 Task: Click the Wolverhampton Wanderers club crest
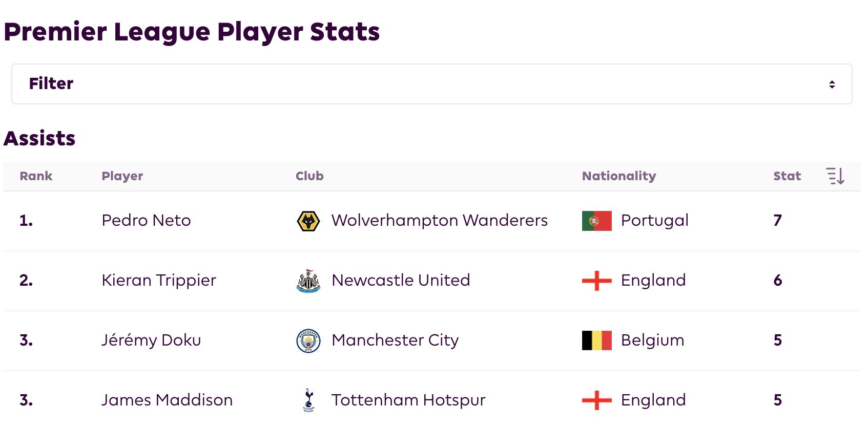308,221
